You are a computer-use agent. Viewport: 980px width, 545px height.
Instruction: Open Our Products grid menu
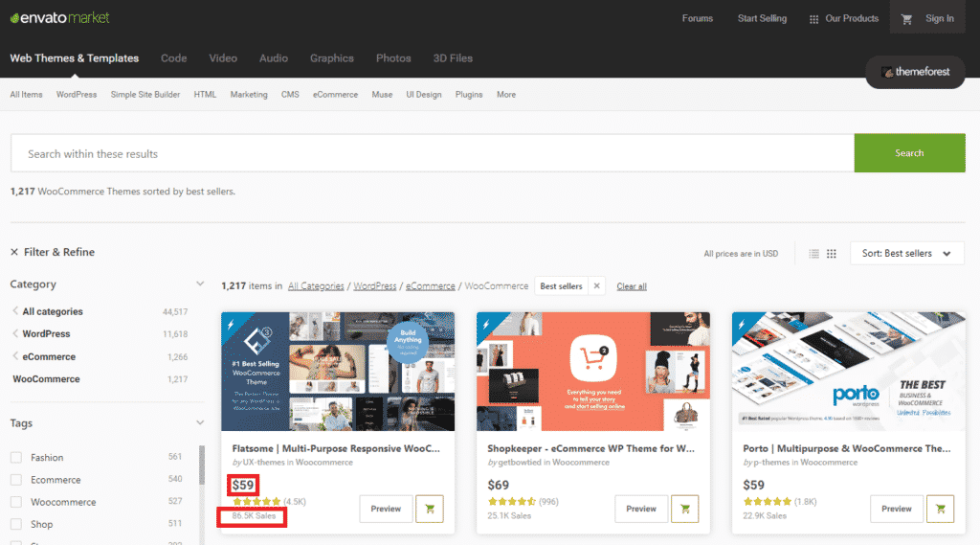pos(844,19)
